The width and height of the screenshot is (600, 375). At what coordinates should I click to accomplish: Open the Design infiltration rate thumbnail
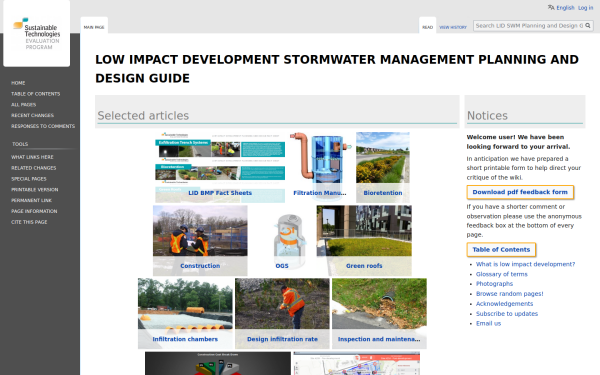282,313
